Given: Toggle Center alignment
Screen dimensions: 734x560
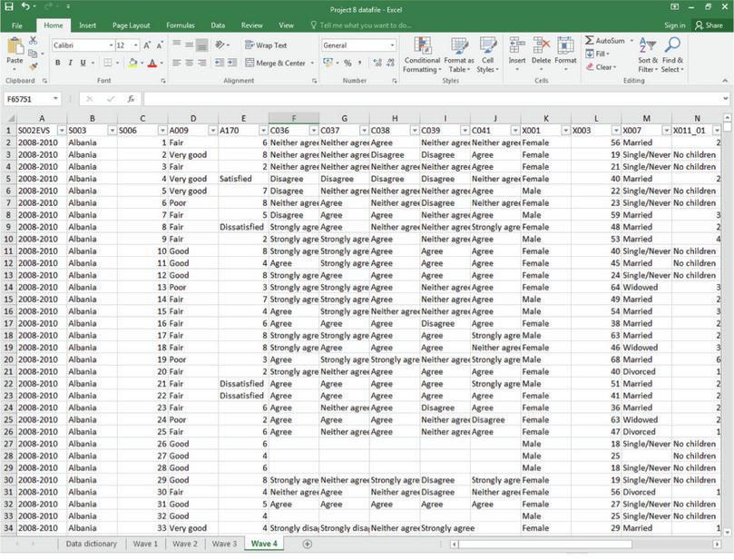Looking at the screenshot, I should click(189, 63).
